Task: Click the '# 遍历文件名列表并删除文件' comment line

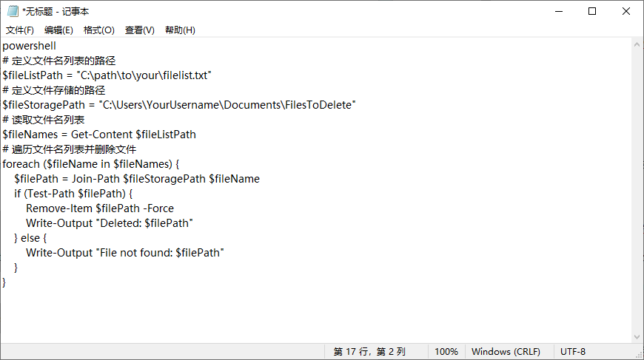Action: (x=70, y=149)
